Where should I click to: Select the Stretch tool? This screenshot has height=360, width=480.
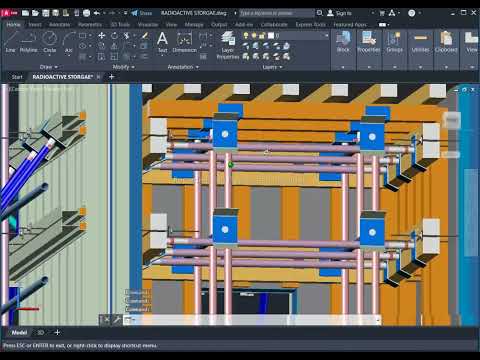(x=102, y=57)
